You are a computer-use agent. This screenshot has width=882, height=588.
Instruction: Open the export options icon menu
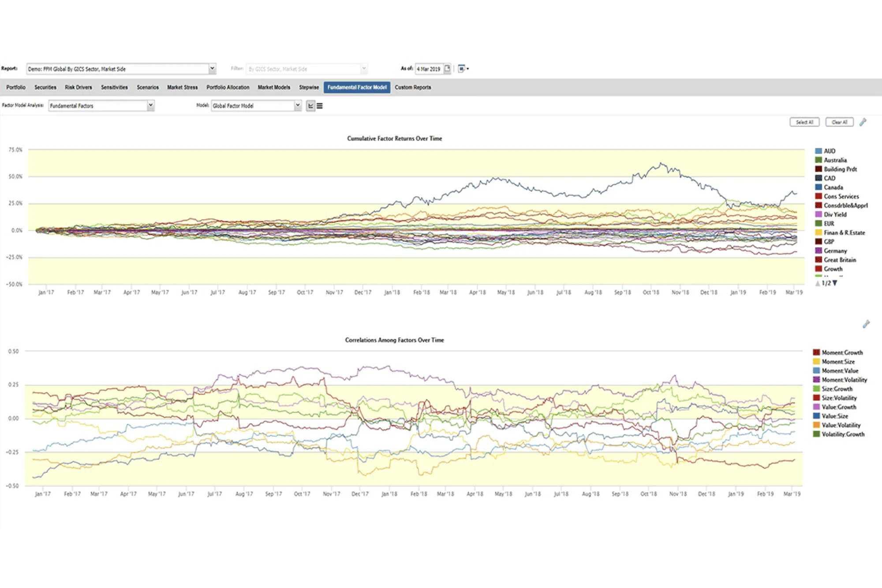463,68
